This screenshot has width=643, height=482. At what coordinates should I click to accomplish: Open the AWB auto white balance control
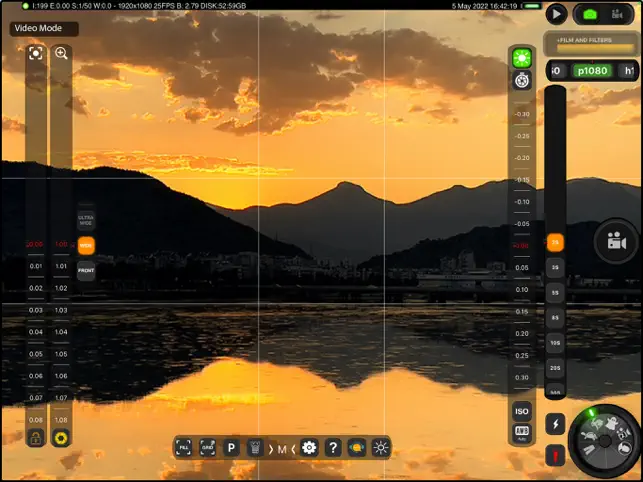[522, 433]
